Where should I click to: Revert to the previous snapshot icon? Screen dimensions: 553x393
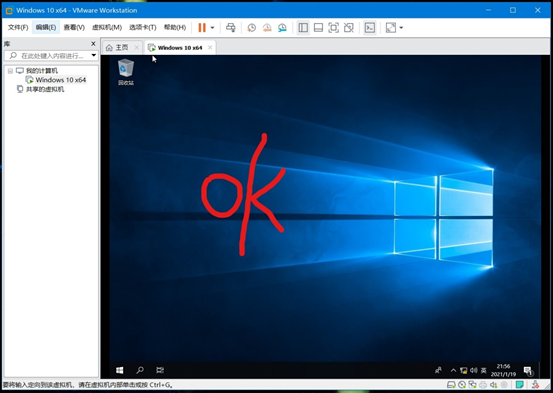pos(267,28)
